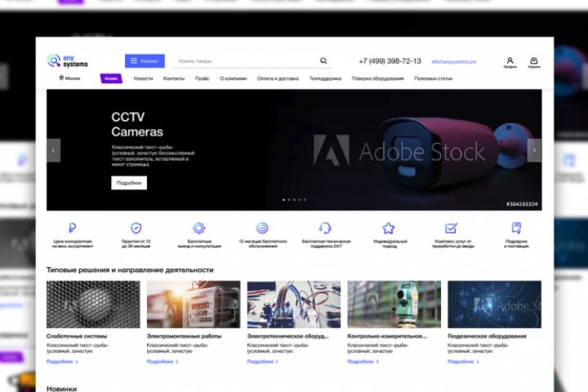The image size is (588, 392).
Task: Open Поверка оборудования menu item
Action: (377, 78)
